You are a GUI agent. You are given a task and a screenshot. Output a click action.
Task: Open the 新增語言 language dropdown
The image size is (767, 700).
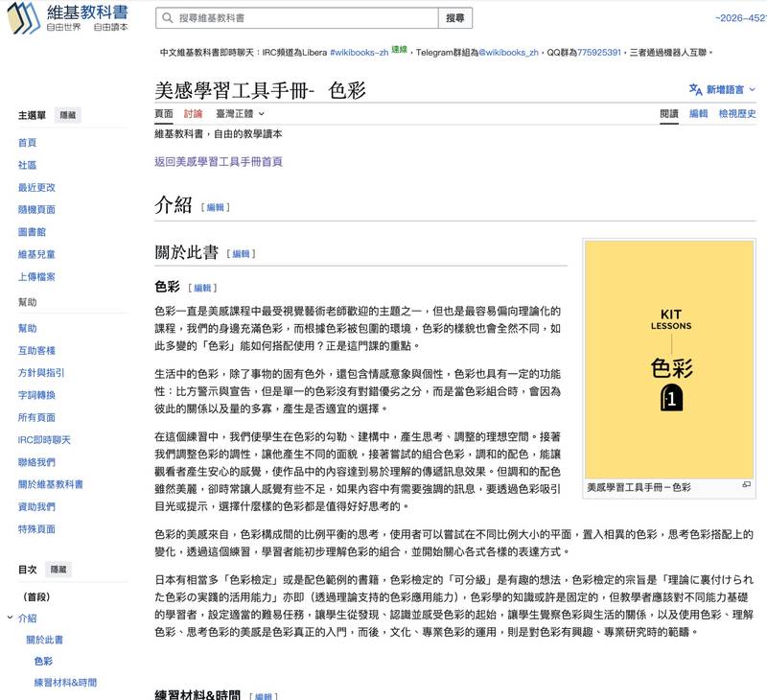point(723,89)
